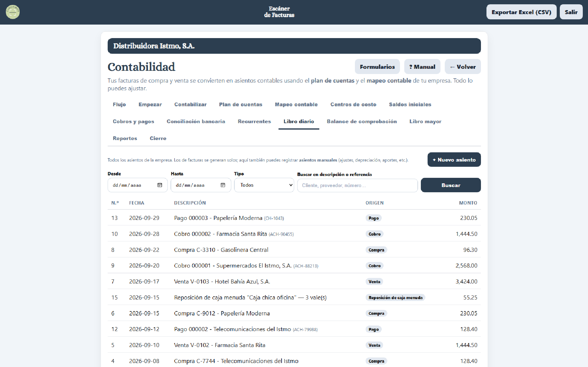The width and height of the screenshot is (588, 367).
Task: Go to the Cierre tab
Action: 158,138
